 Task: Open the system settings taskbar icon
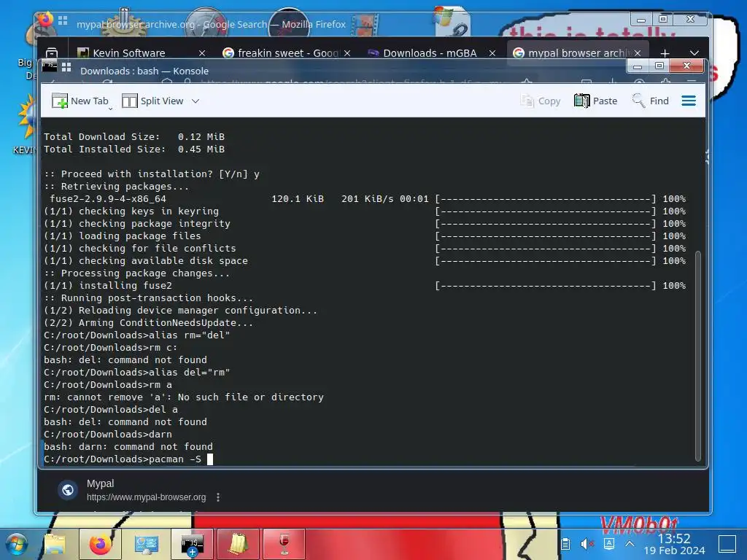[146, 544]
